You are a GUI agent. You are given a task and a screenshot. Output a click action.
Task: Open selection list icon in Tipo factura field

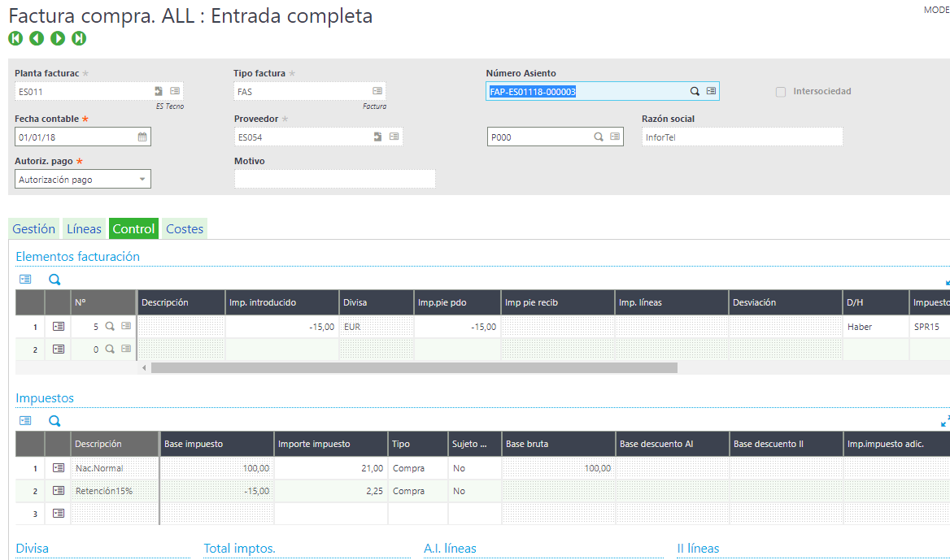(x=377, y=91)
